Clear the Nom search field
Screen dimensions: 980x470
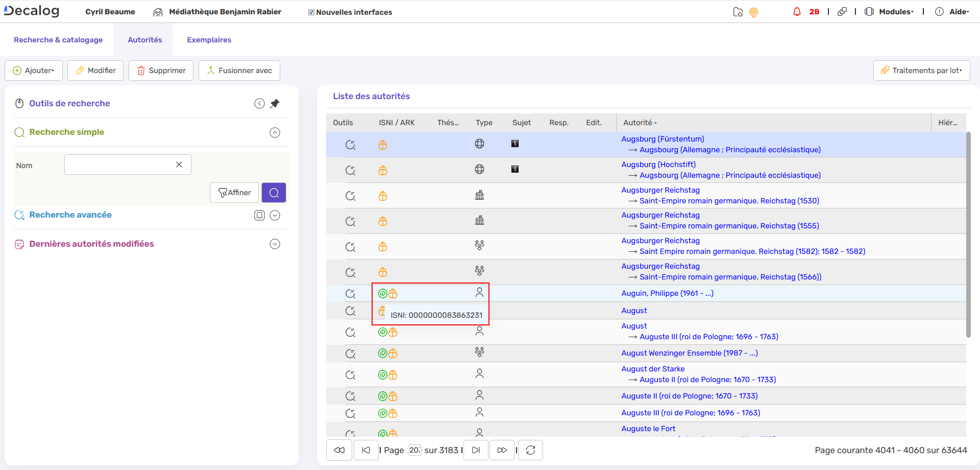[179, 165]
